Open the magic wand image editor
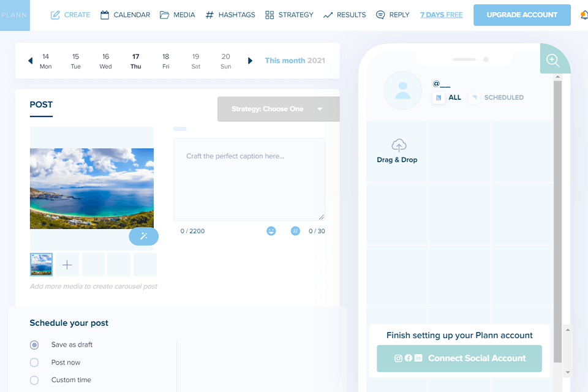This screenshot has width=588, height=392. pos(143,236)
